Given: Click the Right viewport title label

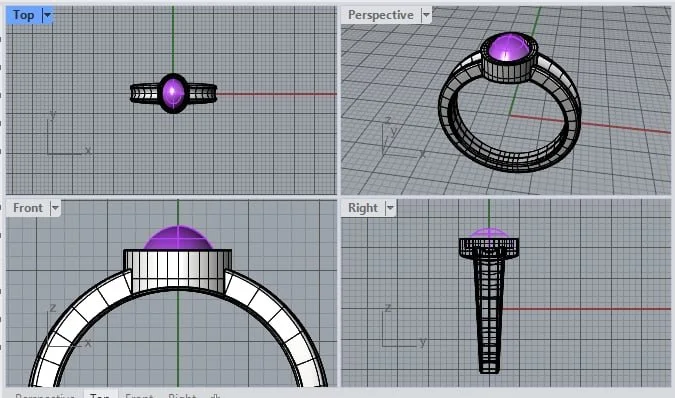Looking at the screenshot, I should (362, 208).
